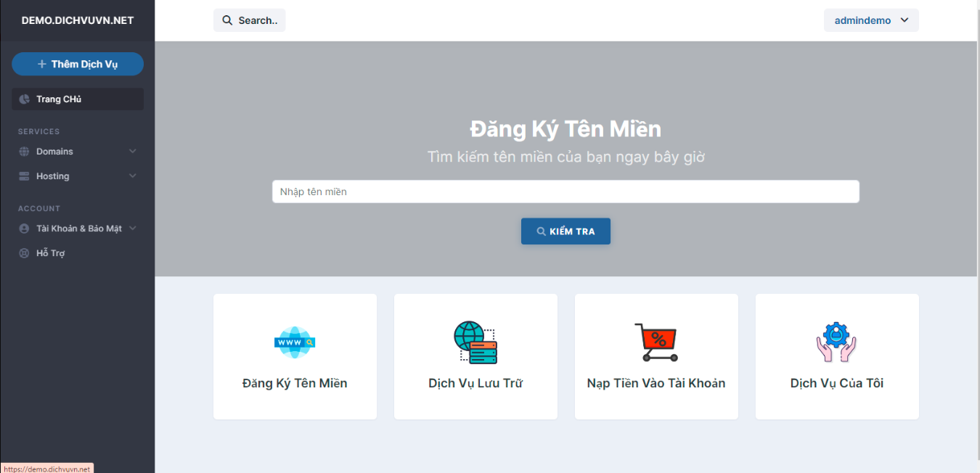Click the Search box in header
Screen dimensions: 980x473
250,20
